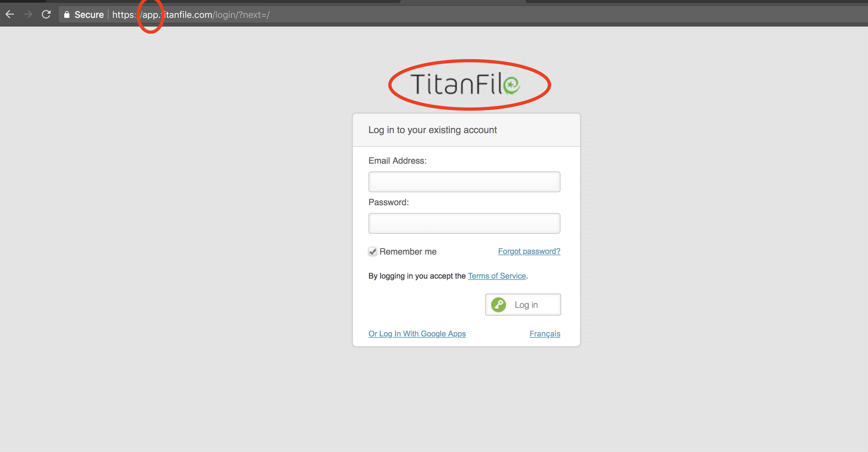
Task: Click the green key icon on Log in button
Action: coord(499,304)
